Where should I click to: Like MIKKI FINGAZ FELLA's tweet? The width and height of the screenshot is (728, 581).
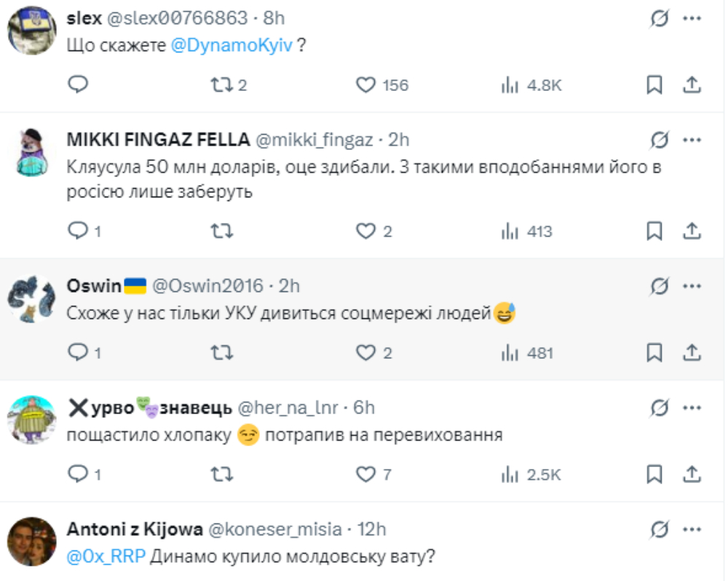coord(365,232)
